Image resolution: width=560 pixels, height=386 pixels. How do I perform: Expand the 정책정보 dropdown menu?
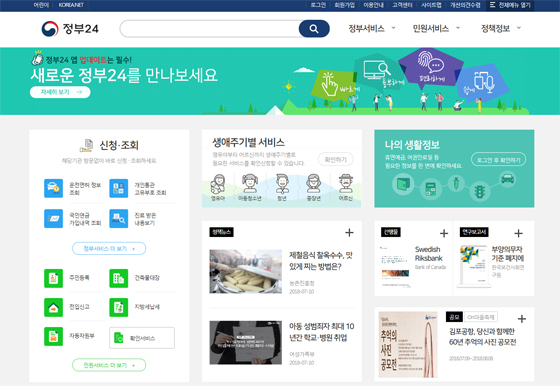point(501,29)
